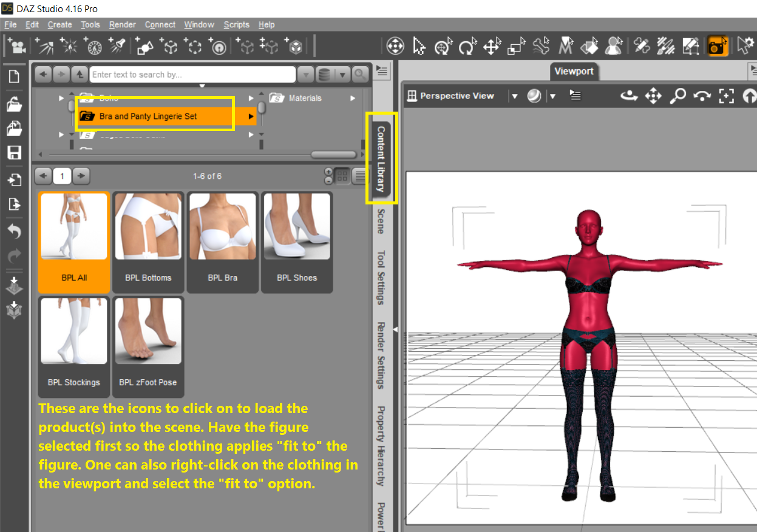The width and height of the screenshot is (757, 532).
Task: Click the viewport Zoom magnifier icon
Action: [x=677, y=95]
